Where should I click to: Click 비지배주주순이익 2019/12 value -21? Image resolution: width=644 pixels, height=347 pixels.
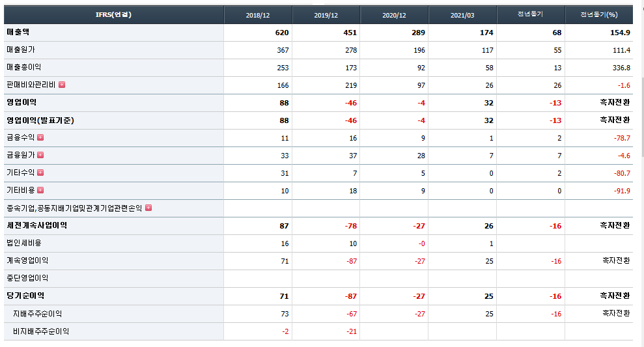click(352, 331)
